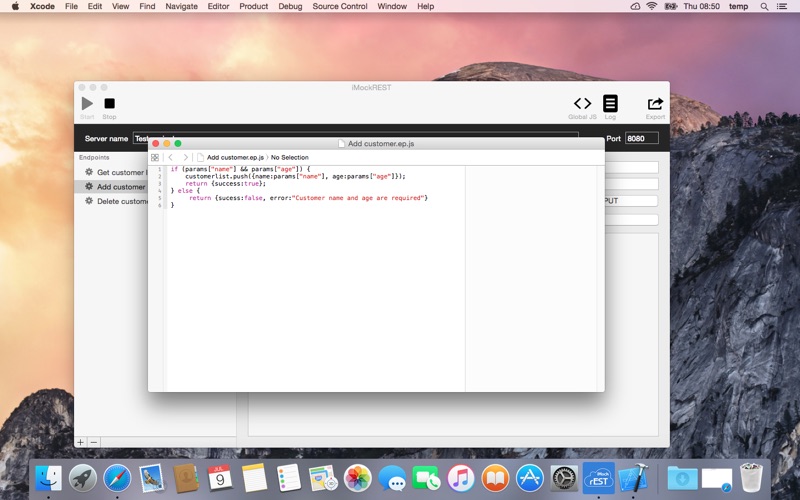Open the Source Control menu

[x=340, y=6]
